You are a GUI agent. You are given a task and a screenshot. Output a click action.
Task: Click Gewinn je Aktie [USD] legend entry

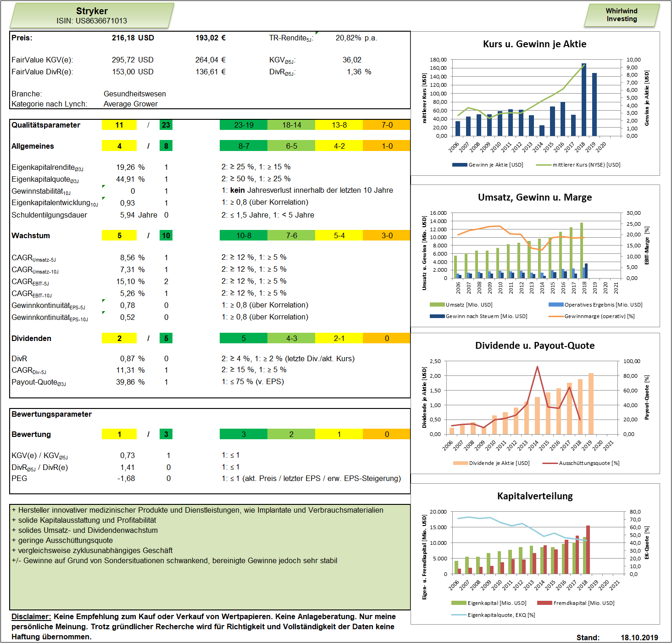(488, 165)
